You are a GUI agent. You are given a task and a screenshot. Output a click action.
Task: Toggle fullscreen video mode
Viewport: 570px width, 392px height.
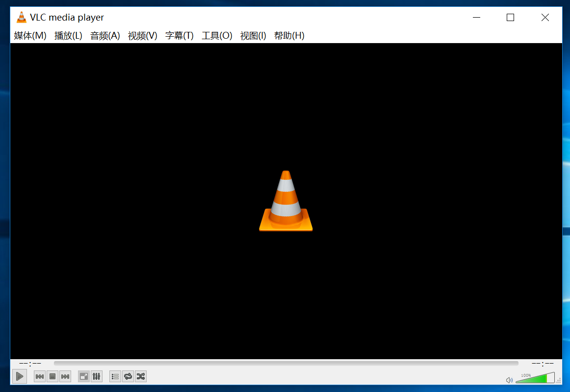83,376
